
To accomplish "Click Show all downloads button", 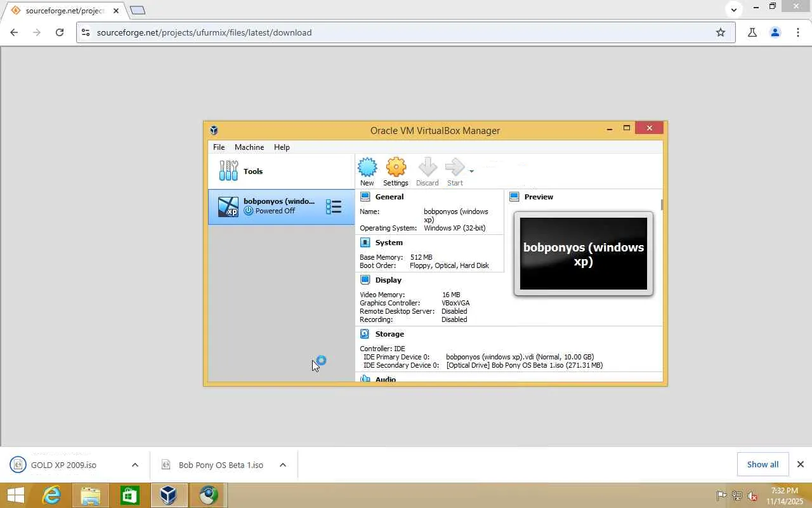I will 763,464.
